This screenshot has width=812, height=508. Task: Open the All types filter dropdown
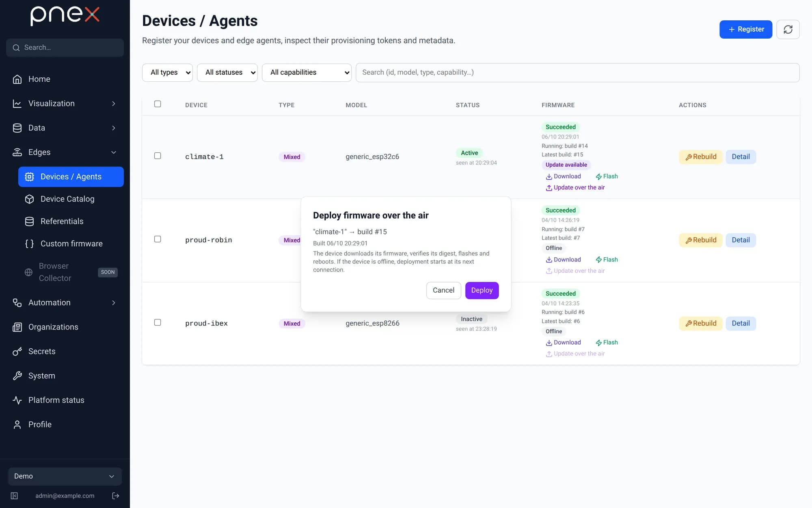pos(167,72)
